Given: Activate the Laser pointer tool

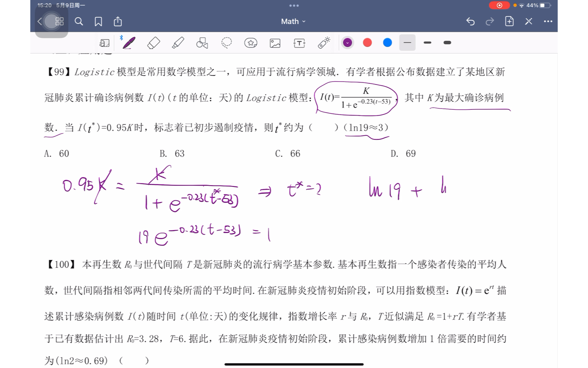Looking at the screenshot, I should pyautogui.click(x=323, y=42).
